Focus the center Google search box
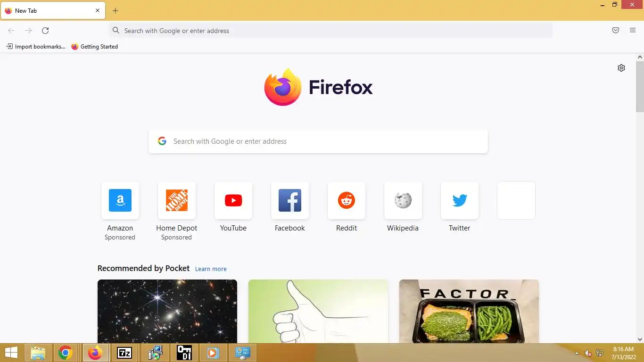 [x=318, y=141]
